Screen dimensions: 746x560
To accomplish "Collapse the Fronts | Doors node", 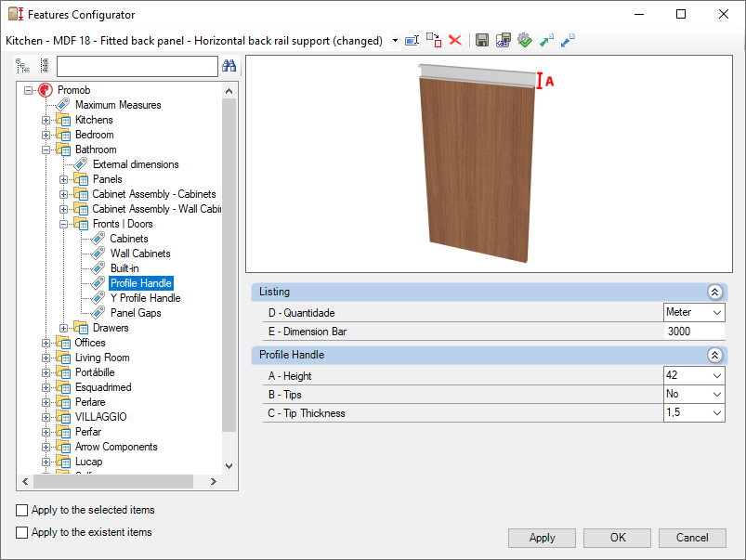I will pos(63,224).
